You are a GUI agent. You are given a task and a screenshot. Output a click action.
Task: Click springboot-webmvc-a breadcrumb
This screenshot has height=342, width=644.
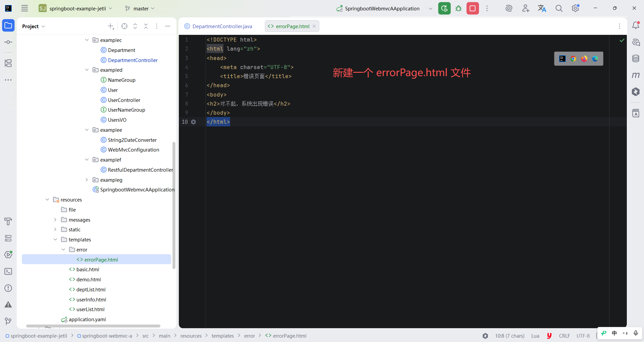[x=105, y=336]
